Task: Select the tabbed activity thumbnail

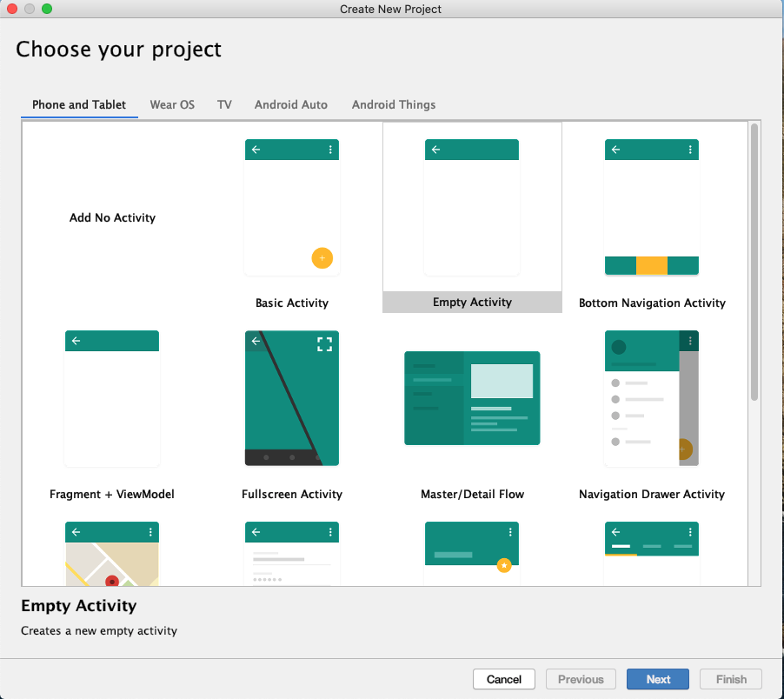Action: click(652, 554)
